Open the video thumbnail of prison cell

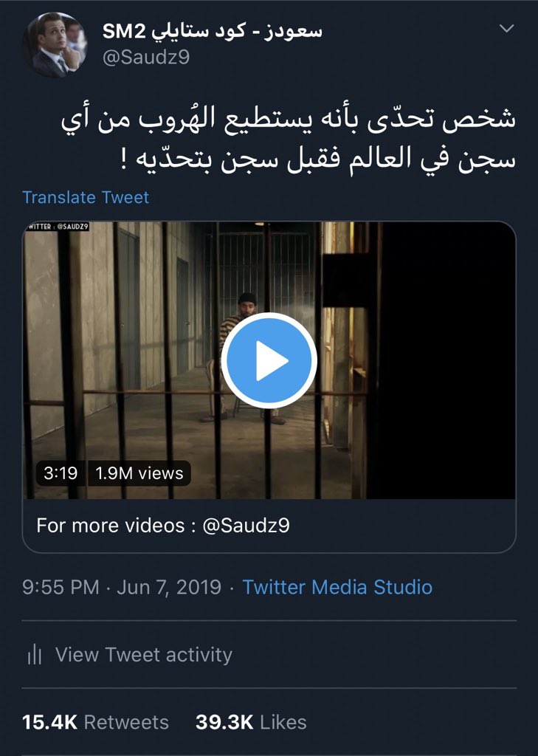[269, 360]
